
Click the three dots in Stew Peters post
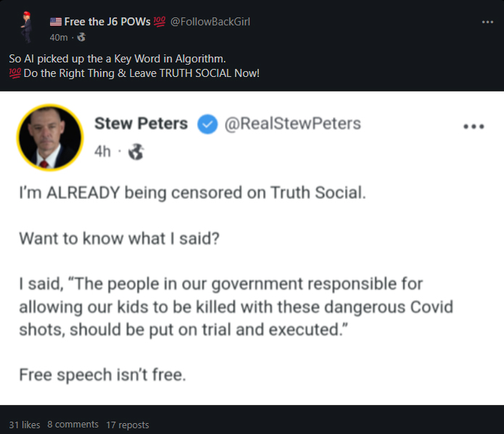point(473,126)
